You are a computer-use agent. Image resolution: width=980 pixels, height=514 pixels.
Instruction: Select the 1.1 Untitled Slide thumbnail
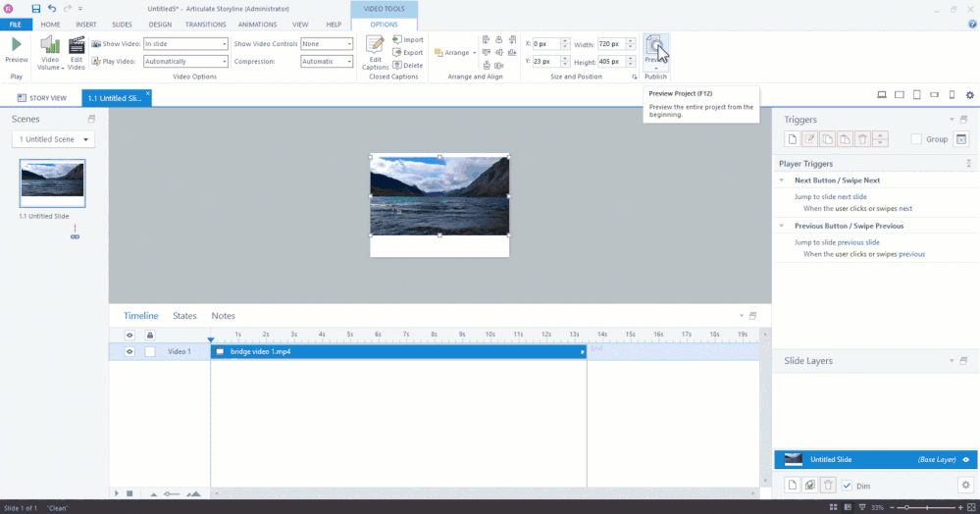click(53, 183)
